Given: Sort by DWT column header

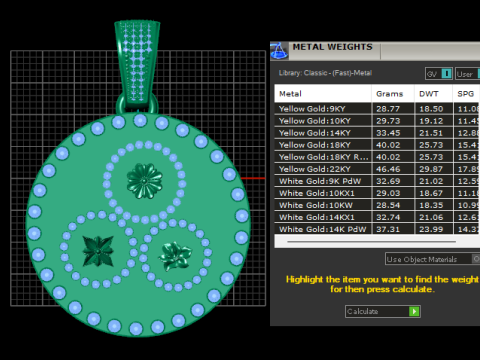Looking at the screenshot, I should point(433,94).
